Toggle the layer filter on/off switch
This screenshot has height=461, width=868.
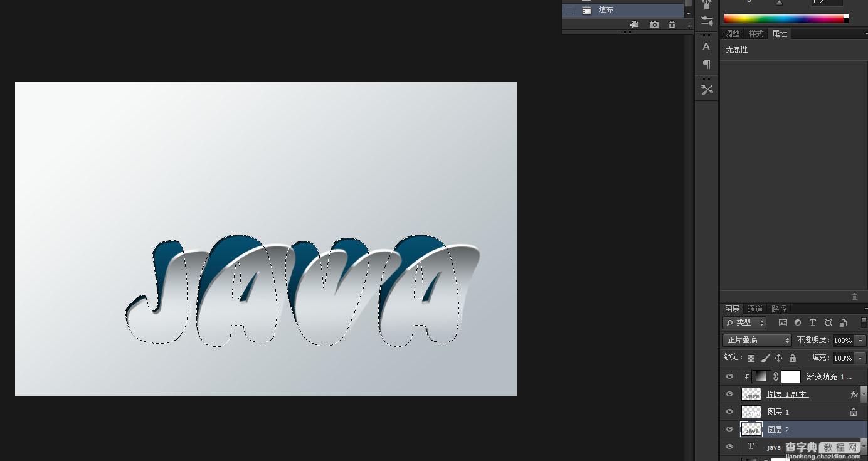pos(864,322)
